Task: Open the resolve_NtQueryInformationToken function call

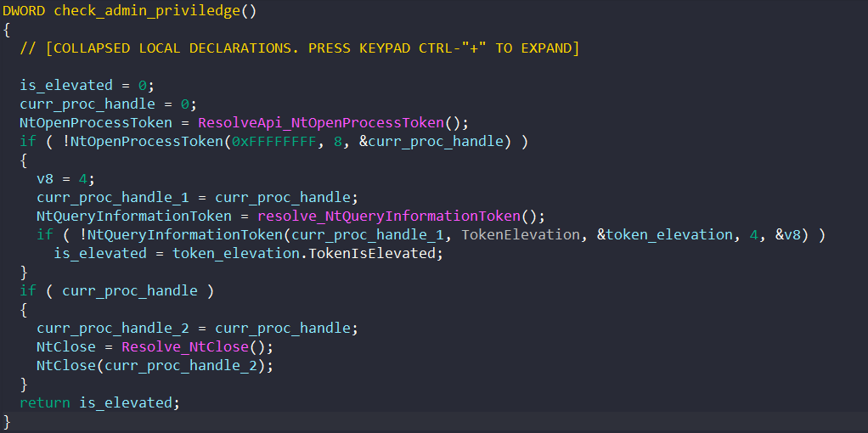Action: [x=389, y=216]
